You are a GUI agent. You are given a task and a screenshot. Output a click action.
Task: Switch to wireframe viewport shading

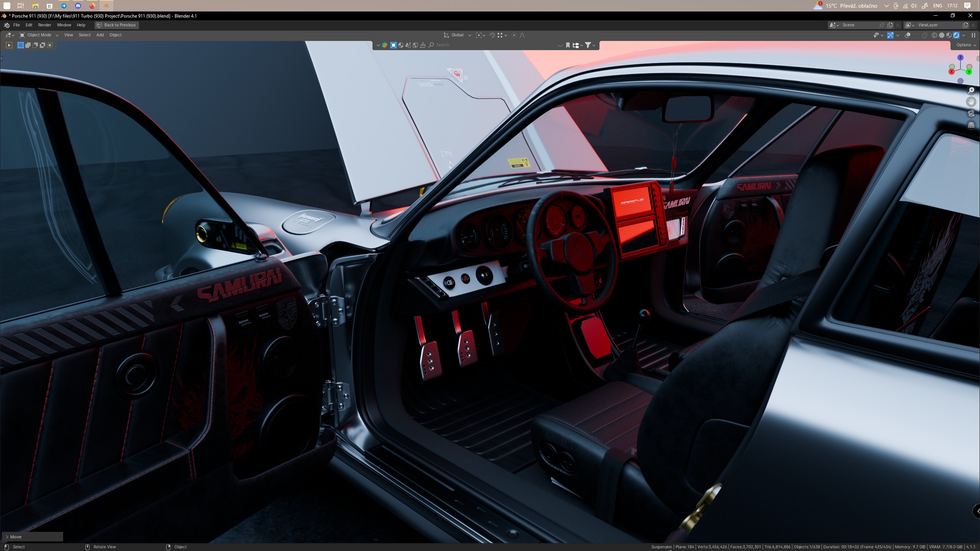pos(934,35)
